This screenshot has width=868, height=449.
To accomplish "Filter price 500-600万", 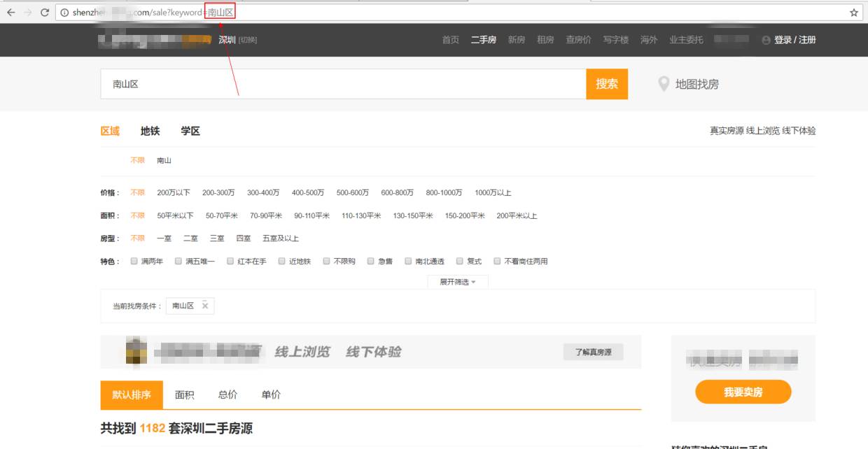I will pyautogui.click(x=353, y=192).
